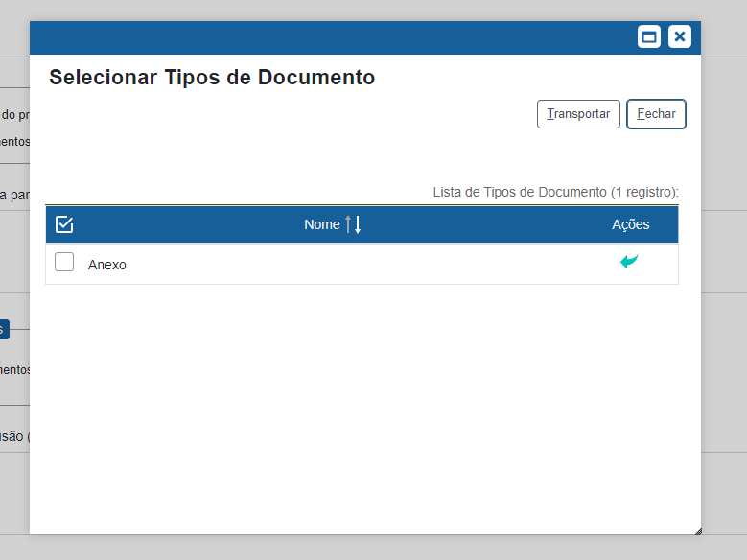The image size is (747, 560).
Task: Close the dialog with the X icon
Action: pyautogui.click(x=679, y=36)
